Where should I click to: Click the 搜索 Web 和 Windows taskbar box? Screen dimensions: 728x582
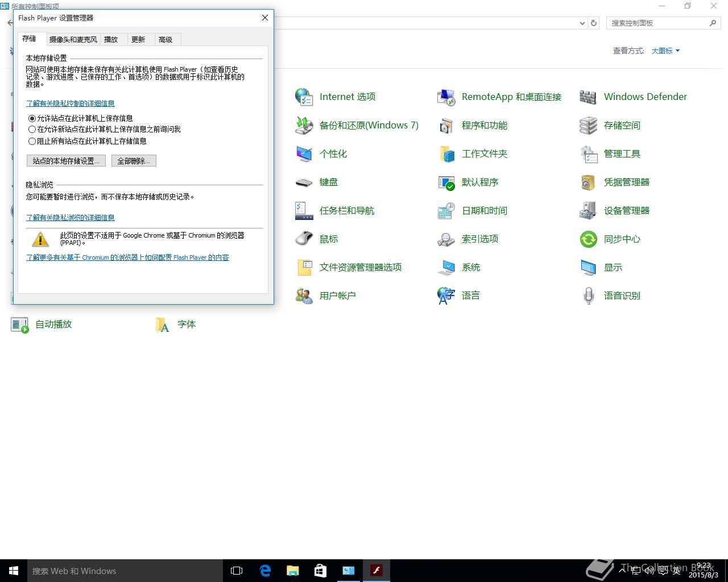tap(125, 571)
